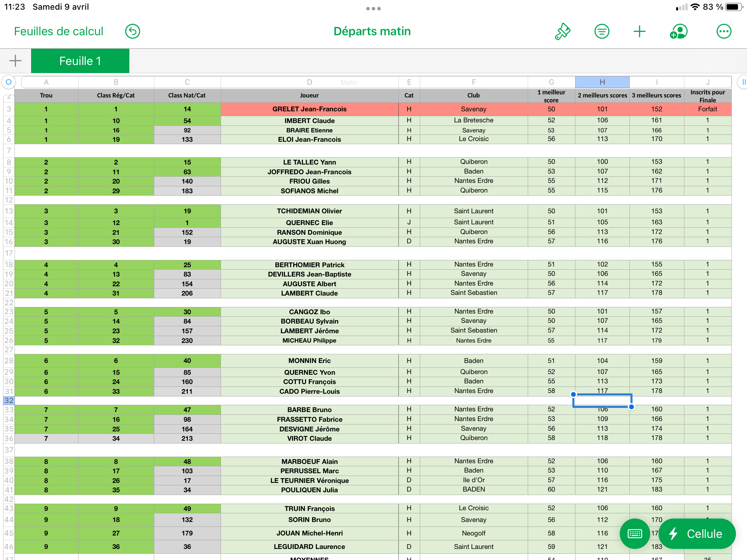Tap the undo arrow icon
Screen dimensions: 747x560
click(132, 31)
